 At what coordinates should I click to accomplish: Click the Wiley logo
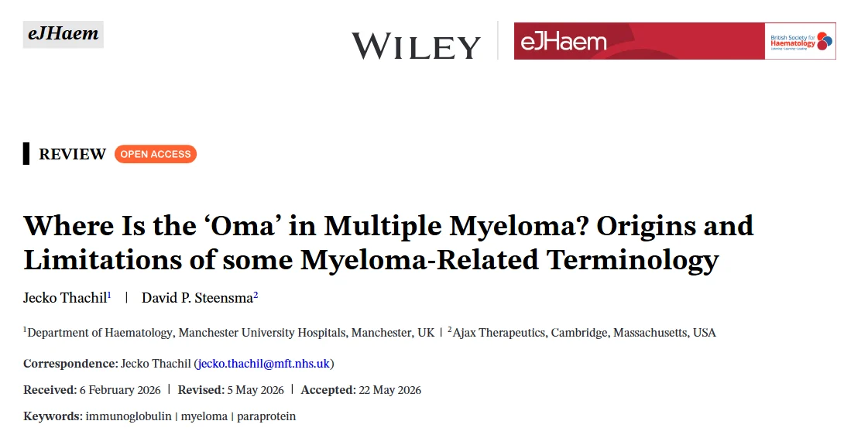point(417,46)
